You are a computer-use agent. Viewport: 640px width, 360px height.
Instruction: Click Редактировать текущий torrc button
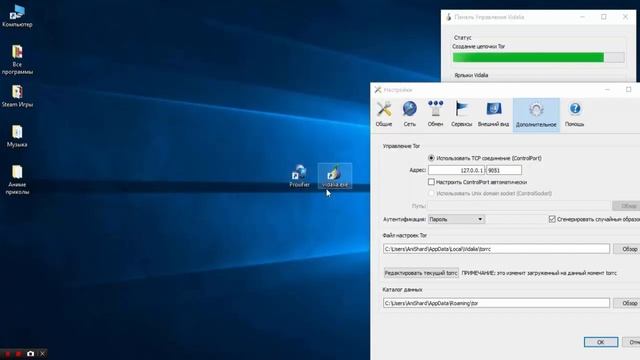[421, 273]
